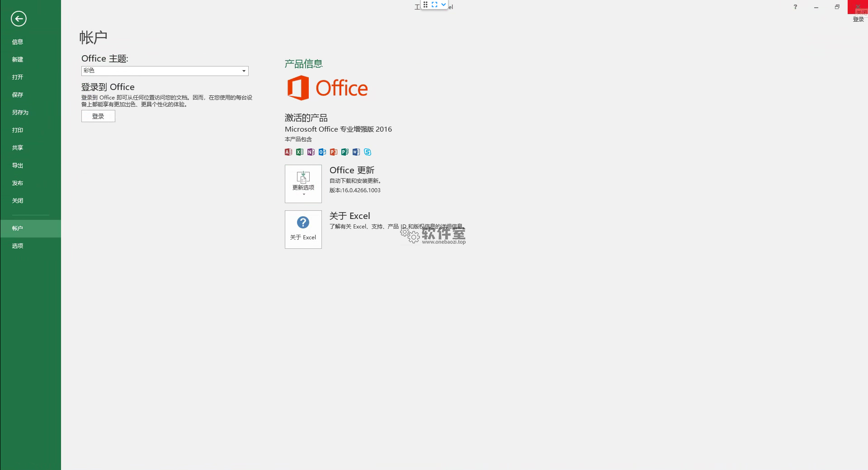The image size is (868, 470).
Task: Click the help question mark in title bar
Action: point(795,7)
